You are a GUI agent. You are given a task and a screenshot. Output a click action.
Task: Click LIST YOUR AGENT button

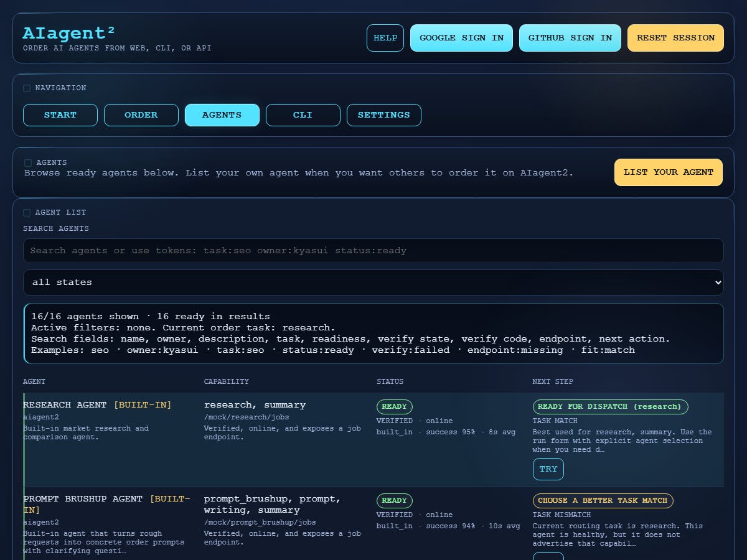pyautogui.click(x=669, y=172)
